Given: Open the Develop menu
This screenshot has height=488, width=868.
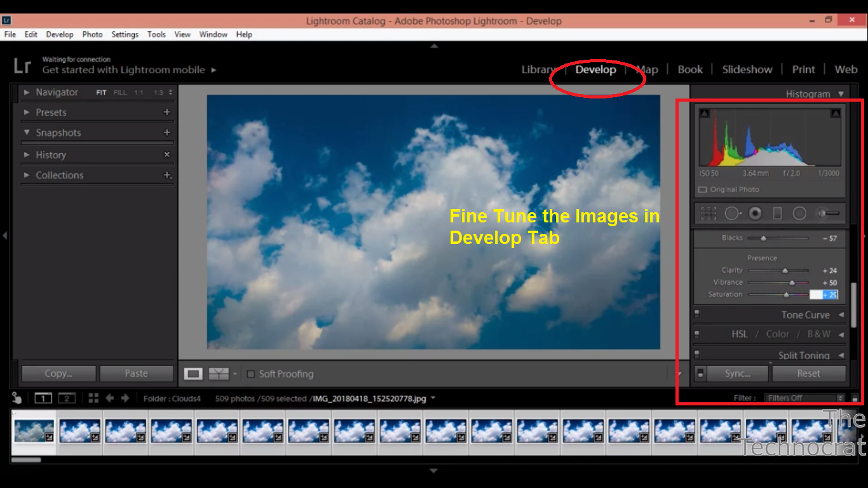Looking at the screenshot, I should click(60, 34).
